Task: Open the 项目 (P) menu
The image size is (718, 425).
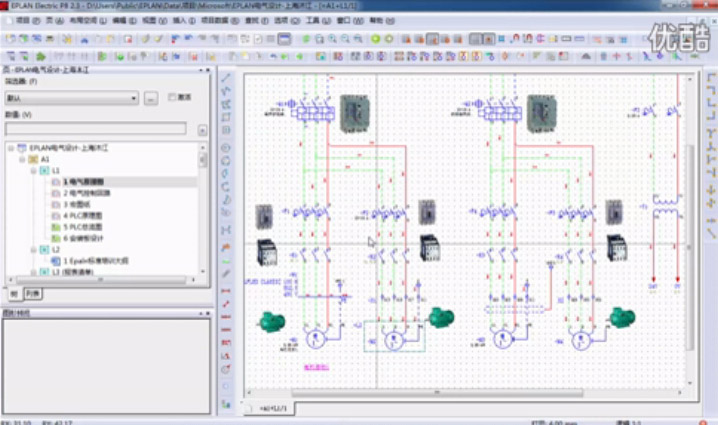Action: coord(28,21)
